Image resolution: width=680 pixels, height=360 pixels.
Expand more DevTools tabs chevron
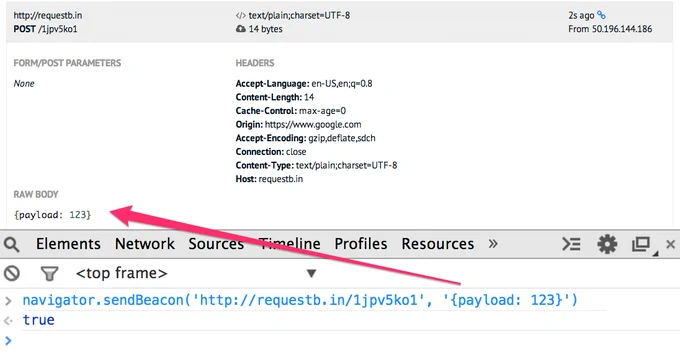[493, 244]
